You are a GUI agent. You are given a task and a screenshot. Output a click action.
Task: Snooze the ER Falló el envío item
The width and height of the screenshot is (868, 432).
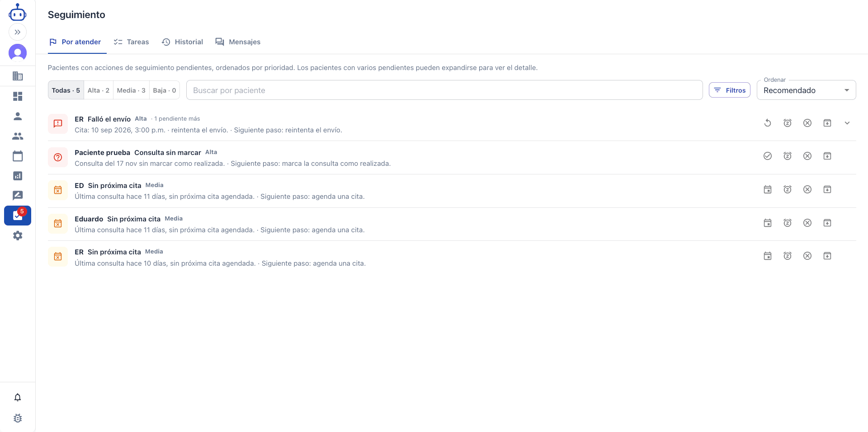point(788,123)
